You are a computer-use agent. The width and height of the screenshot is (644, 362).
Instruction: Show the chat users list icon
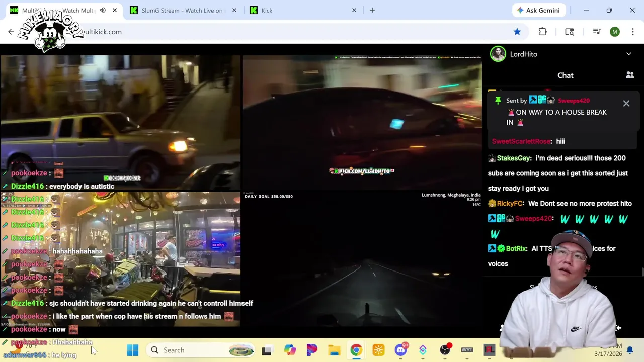[630, 75]
